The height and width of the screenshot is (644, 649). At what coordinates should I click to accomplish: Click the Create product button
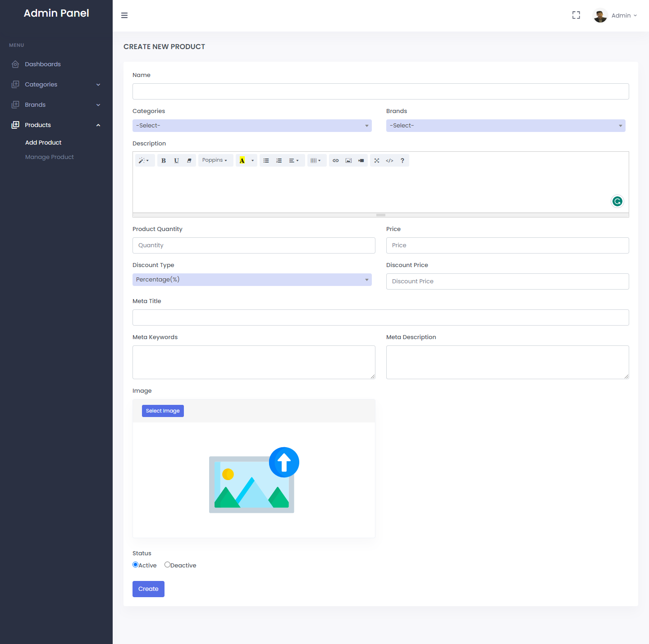click(x=148, y=589)
